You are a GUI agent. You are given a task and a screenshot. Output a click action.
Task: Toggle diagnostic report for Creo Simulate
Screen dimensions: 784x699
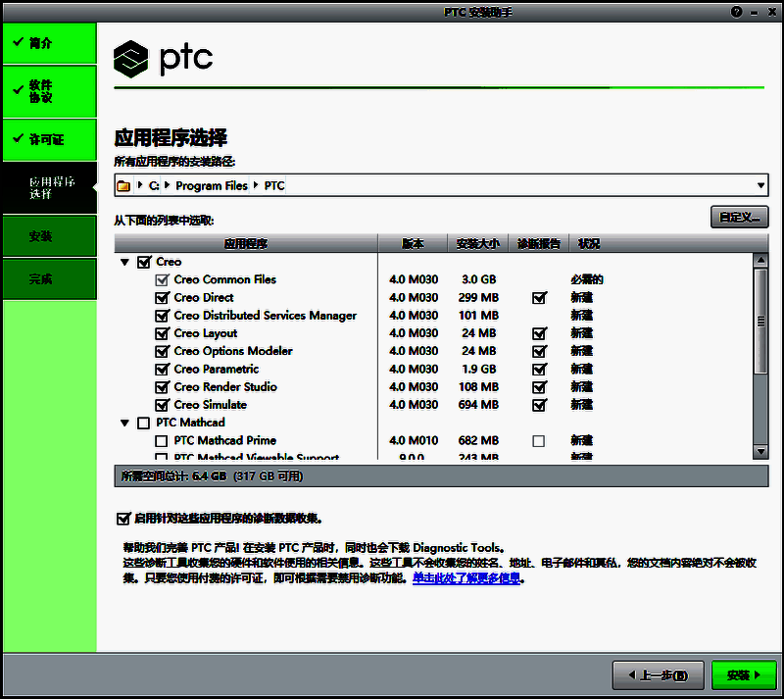click(539, 405)
